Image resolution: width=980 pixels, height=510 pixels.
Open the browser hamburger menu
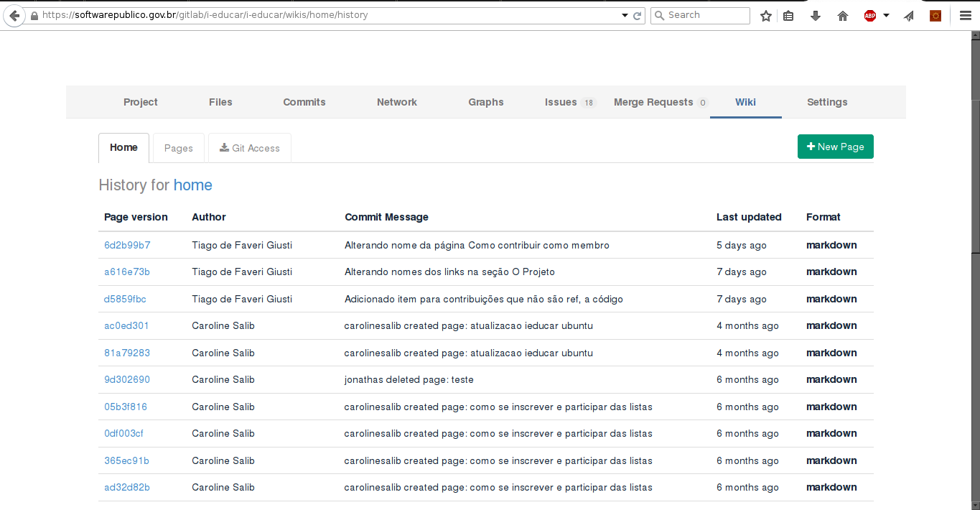tap(966, 15)
